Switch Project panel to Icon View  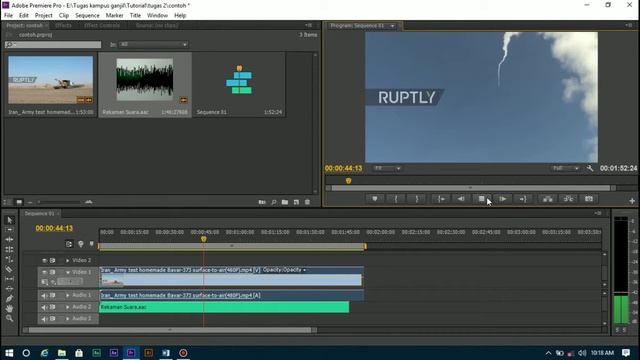[x=19, y=202]
